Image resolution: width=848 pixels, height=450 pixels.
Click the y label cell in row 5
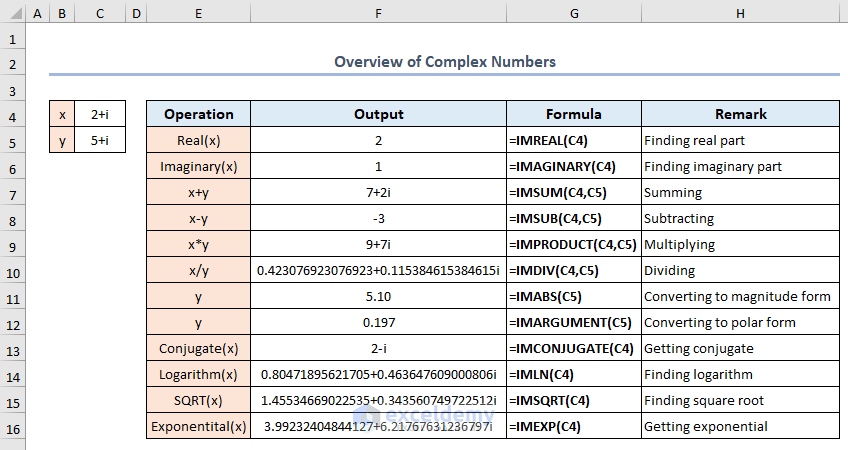(62, 140)
